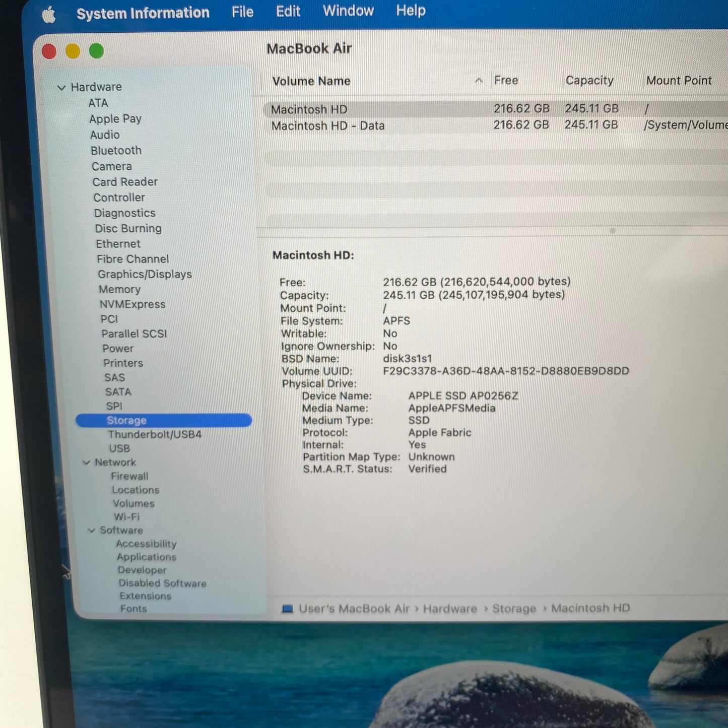Select Accessibility under Software
Screen dimensions: 728x728
147,544
